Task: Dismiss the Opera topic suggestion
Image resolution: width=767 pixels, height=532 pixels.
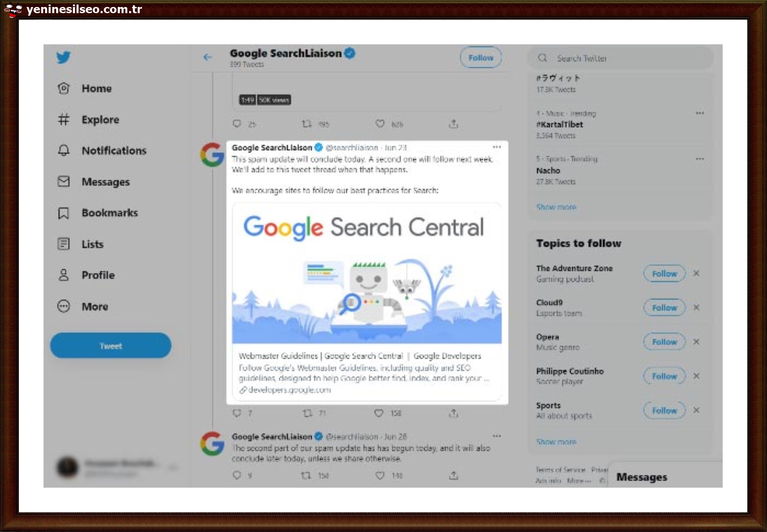Action: coord(696,342)
